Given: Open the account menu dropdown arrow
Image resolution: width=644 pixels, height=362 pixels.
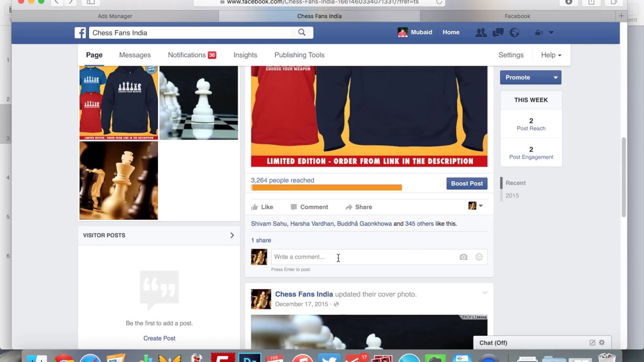Looking at the screenshot, I should (551, 33).
